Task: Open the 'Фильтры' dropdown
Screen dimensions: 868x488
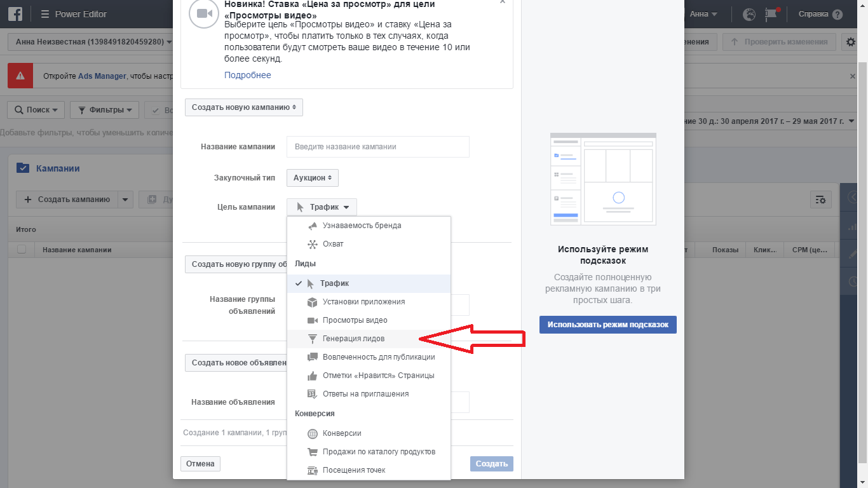Action: (x=104, y=110)
